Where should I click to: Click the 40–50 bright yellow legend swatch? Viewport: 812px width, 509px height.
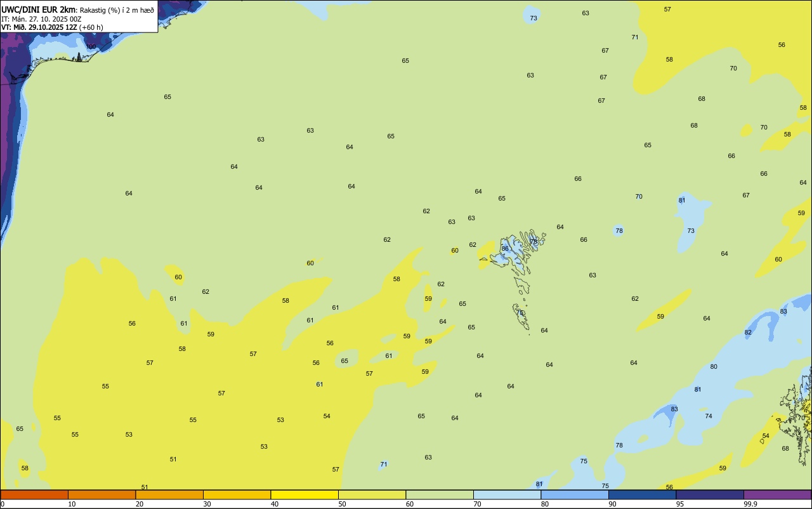[x=304, y=494]
